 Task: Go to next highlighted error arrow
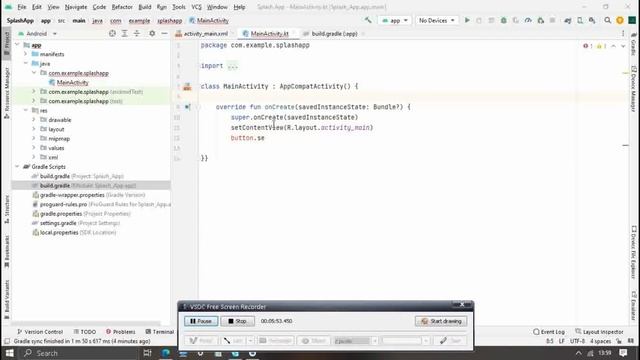(x=623, y=46)
